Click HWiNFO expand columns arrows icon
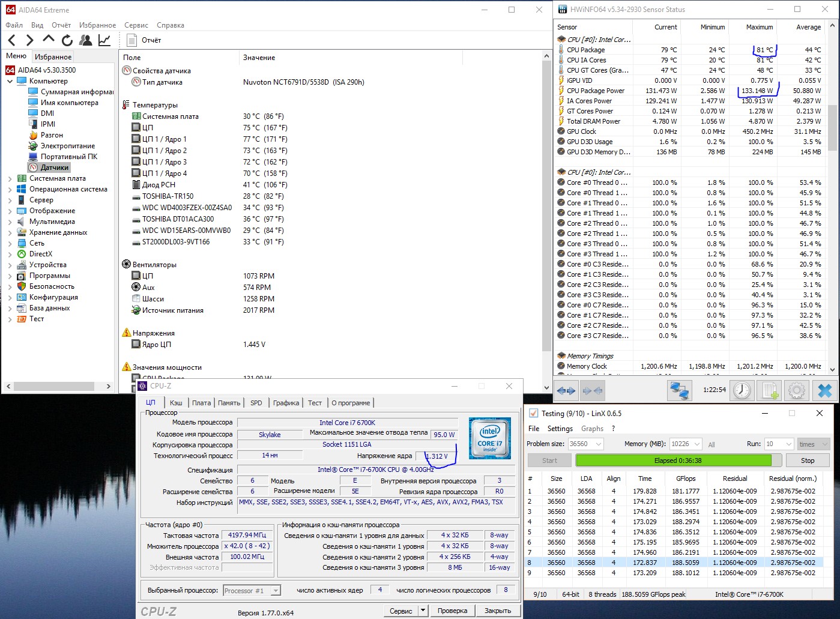Screen dimensions: 840x619 click(x=566, y=390)
